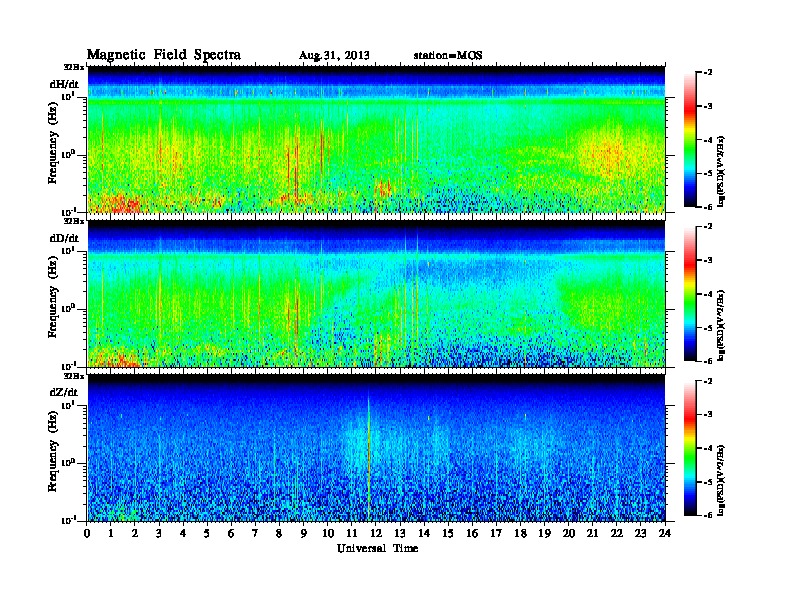Click the '-2' label on the dH/dt color bar
This screenshot has width=792, height=612.
[x=708, y=73]
